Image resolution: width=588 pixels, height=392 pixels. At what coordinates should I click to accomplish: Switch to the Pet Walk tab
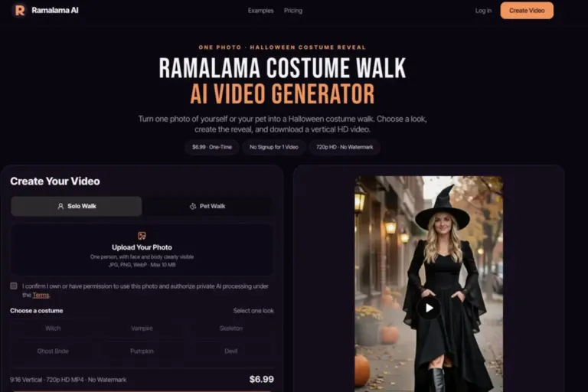[x=207, y=206]
